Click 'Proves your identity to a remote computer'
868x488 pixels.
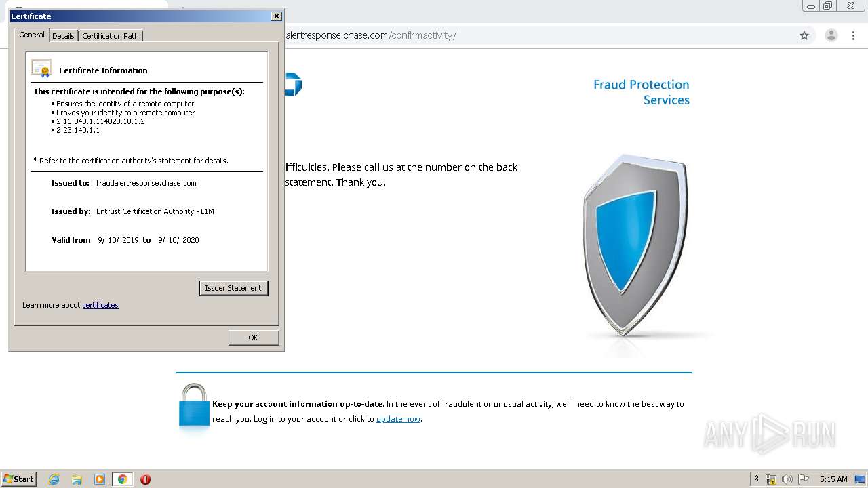(125, 113)
